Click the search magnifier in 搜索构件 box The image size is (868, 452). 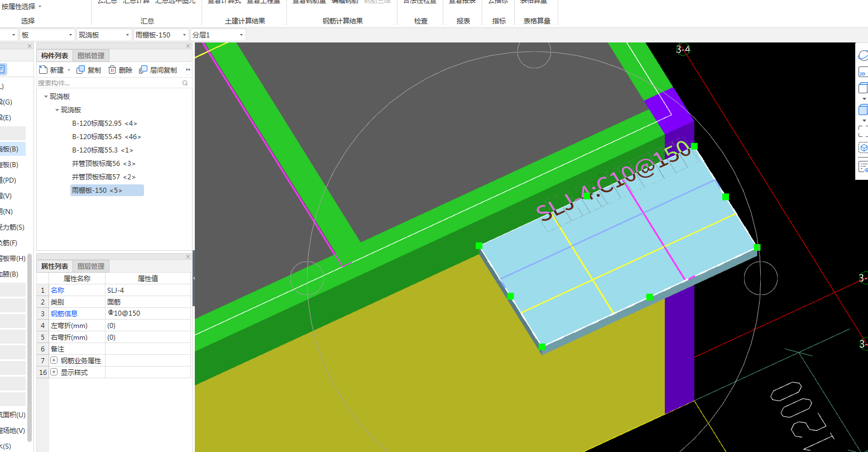pyautogui.click(x=185, y=83)
